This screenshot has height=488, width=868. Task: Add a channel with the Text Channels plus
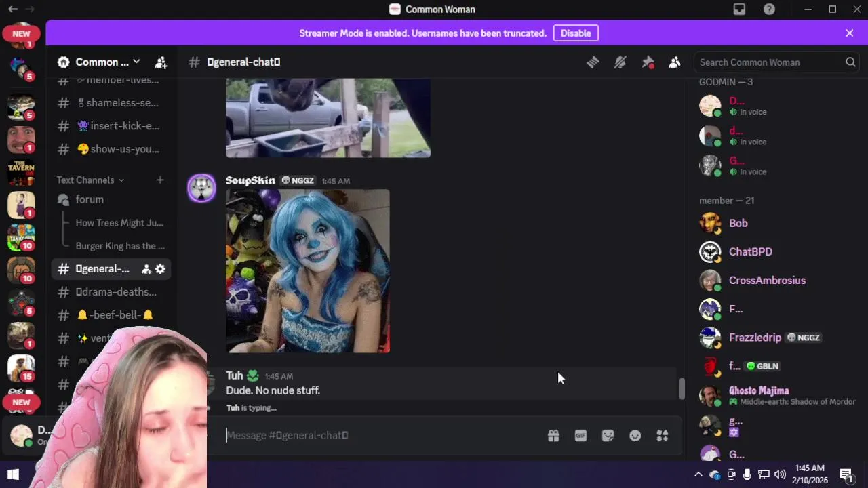160,180
